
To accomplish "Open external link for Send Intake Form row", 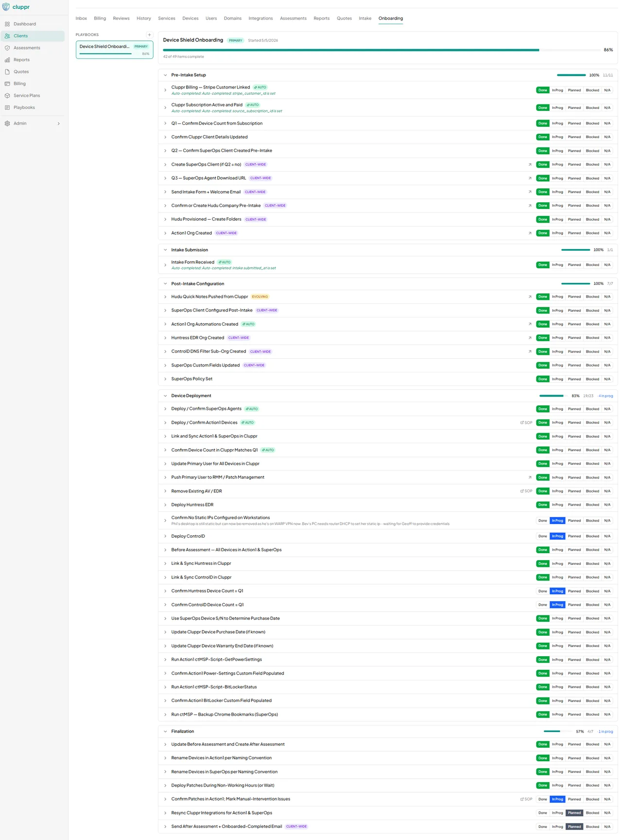I will point(530,192).
